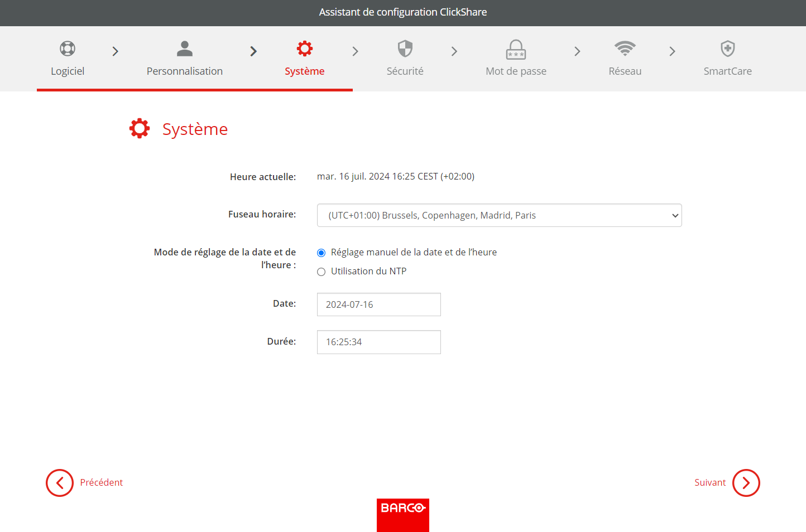
Task: Select Réglage manuel de la date radio button
Action: [x=321, y=253]
